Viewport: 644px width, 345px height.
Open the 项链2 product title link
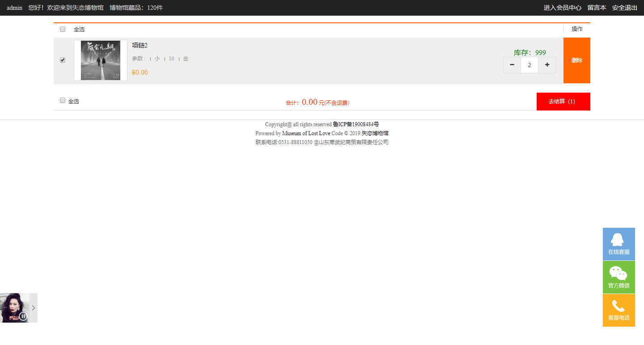pyautogui.click(x=140, y=45)
